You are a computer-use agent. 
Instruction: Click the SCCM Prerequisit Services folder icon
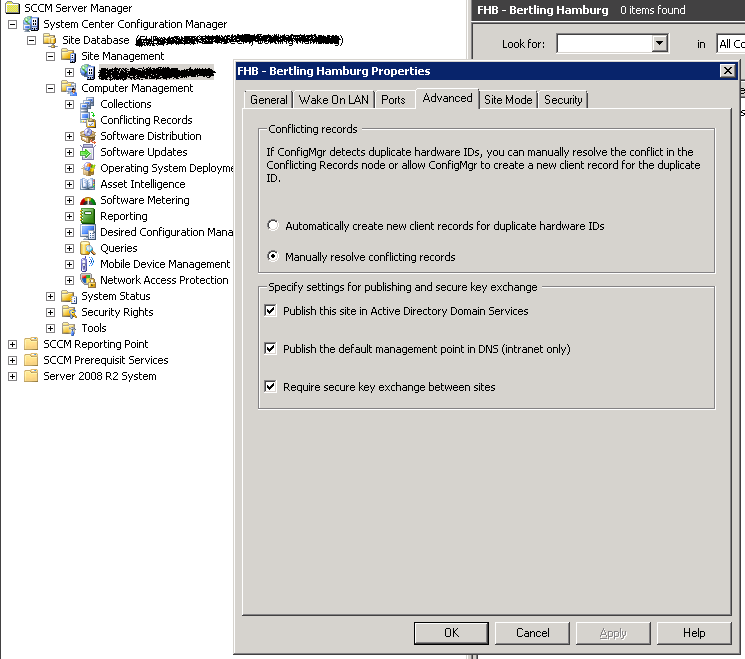pos(31,360)
